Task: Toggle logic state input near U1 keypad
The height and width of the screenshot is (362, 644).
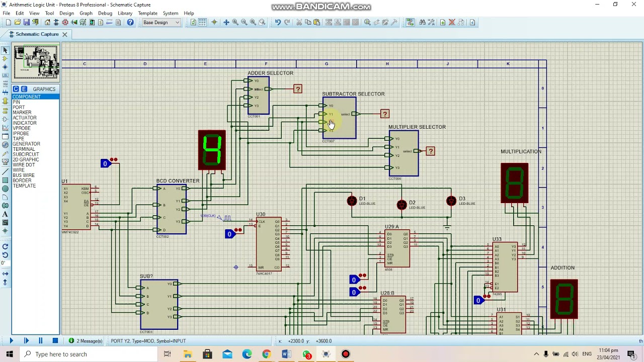Action: [106, 163]
